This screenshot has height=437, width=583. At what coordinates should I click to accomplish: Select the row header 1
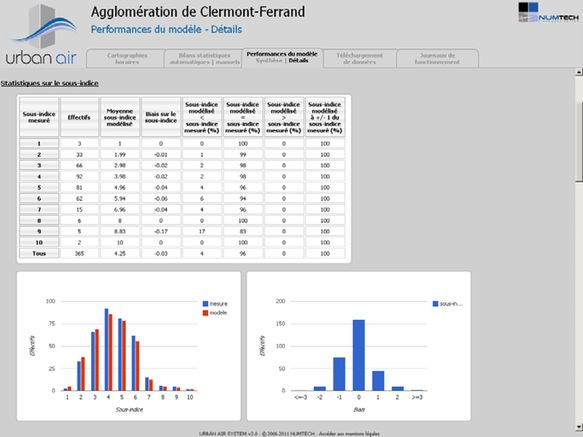[x=39, y=144]
